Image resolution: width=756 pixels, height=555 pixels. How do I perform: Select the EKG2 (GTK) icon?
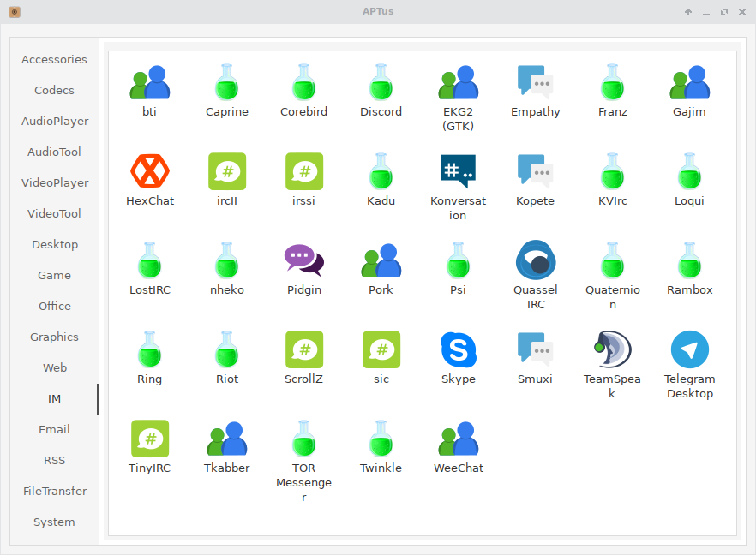point(458,82)
